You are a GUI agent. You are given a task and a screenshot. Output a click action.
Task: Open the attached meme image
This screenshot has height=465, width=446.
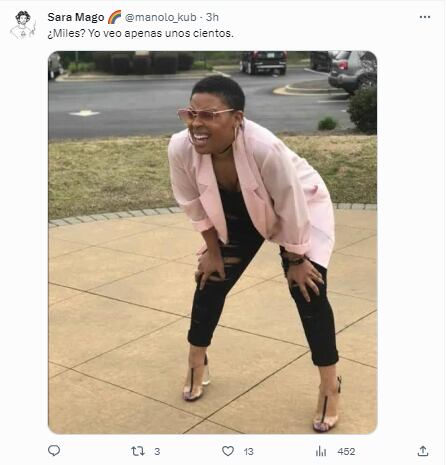tap(213, 242)
